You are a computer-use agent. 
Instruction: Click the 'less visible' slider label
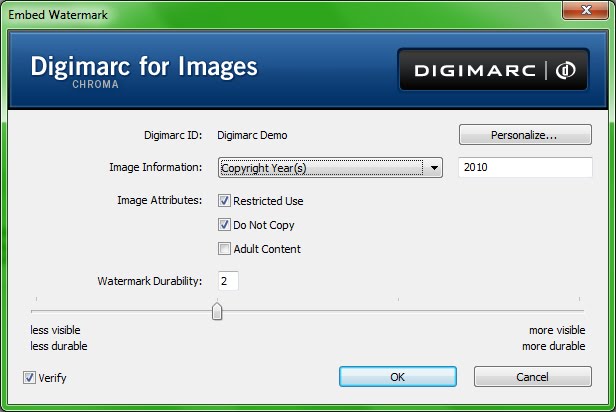coord(55,330)
